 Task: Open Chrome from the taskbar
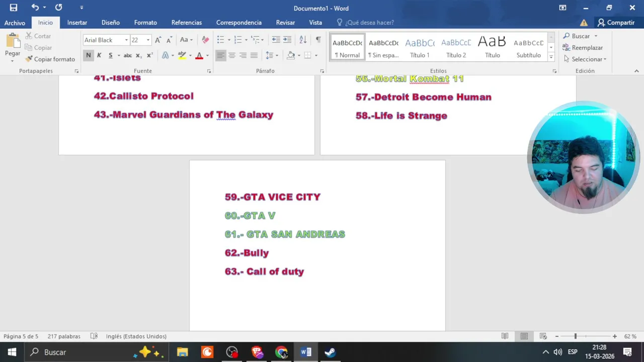coord(281,352)
